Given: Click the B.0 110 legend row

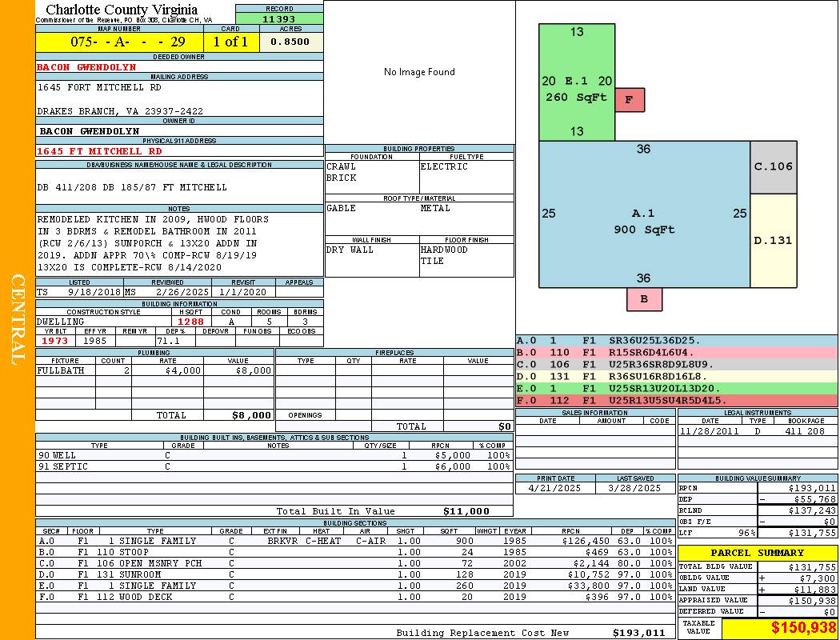Looking at the screenshot, I should [x=677, y=353].
